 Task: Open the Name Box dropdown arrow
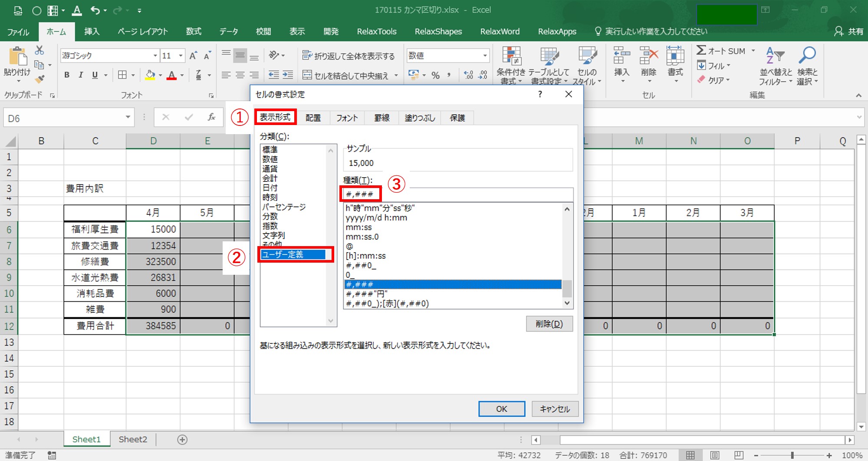click(128, 117)
